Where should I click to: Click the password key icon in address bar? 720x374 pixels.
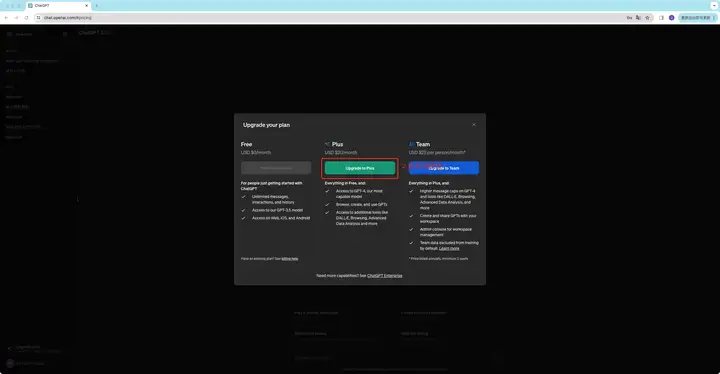click(629, 18)
